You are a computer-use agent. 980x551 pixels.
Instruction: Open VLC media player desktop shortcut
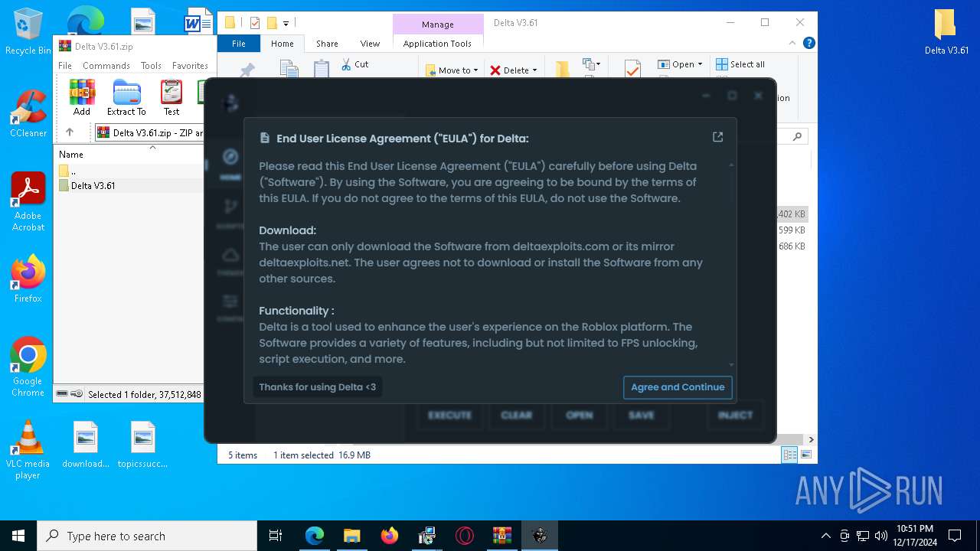28,450
